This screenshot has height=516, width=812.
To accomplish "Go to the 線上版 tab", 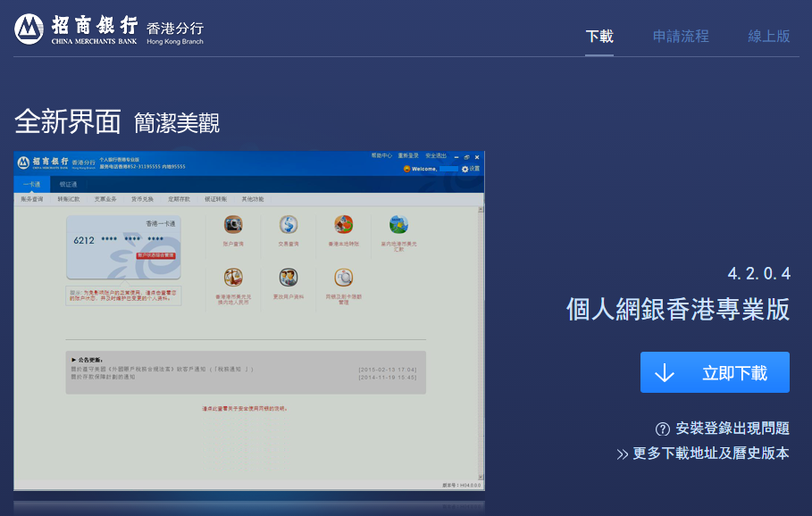I will pyautogui.click(x=768, y=37).
